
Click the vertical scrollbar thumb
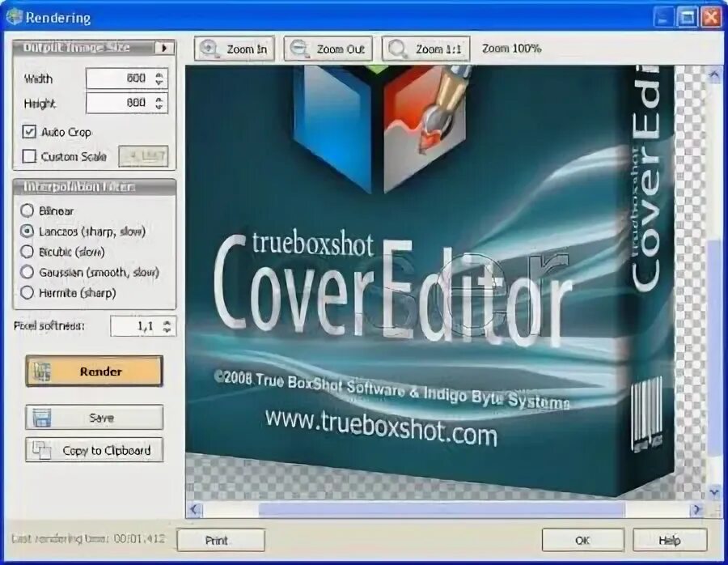[714, 346]
